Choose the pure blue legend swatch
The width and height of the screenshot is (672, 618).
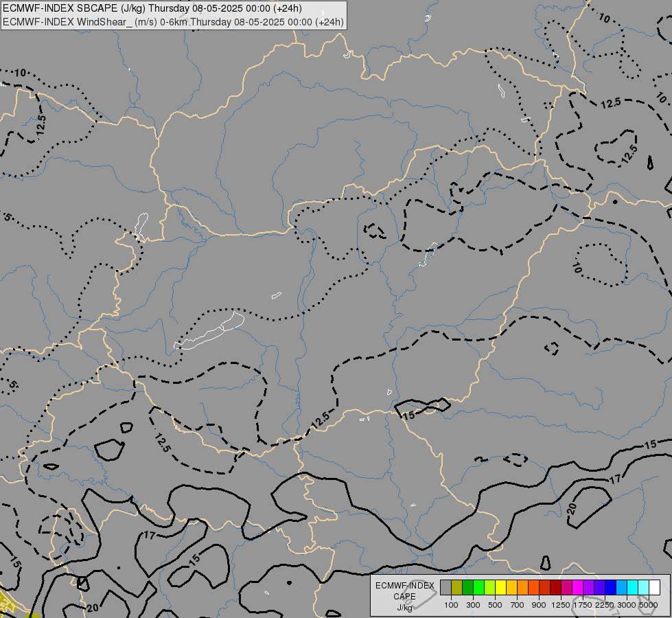(611, 587)
